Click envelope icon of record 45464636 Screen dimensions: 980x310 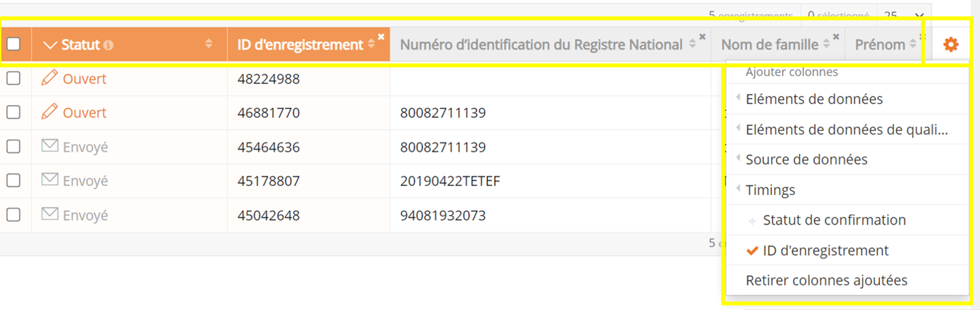[x=50, y=146]
